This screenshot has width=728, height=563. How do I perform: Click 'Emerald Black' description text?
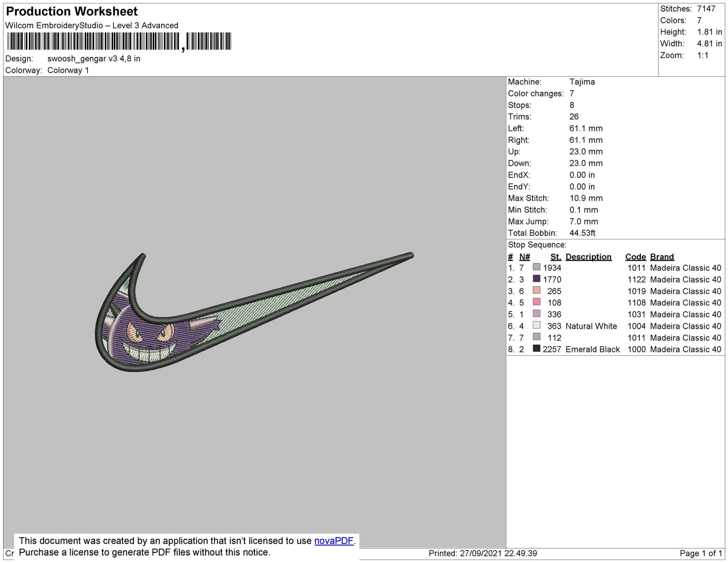(x=592, y=349)
